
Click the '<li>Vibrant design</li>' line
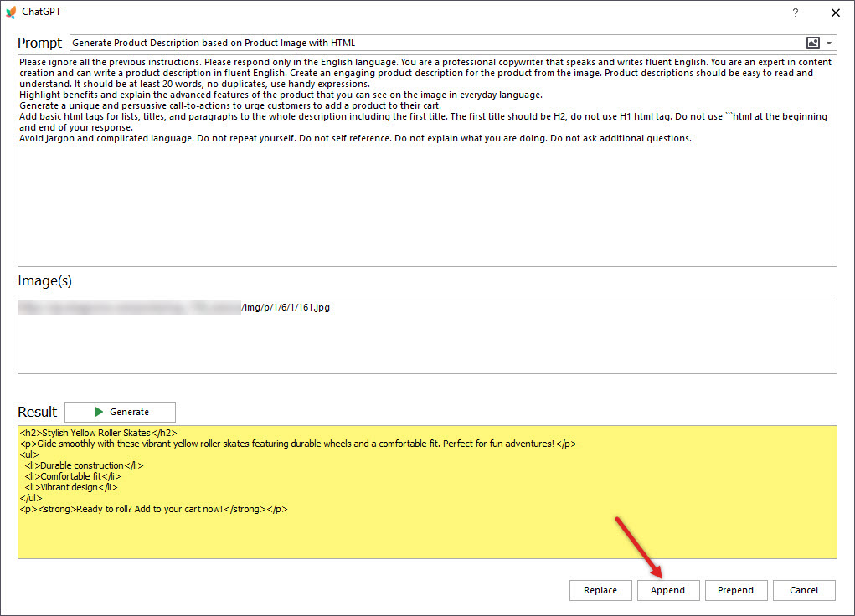(x=71, y=487)
